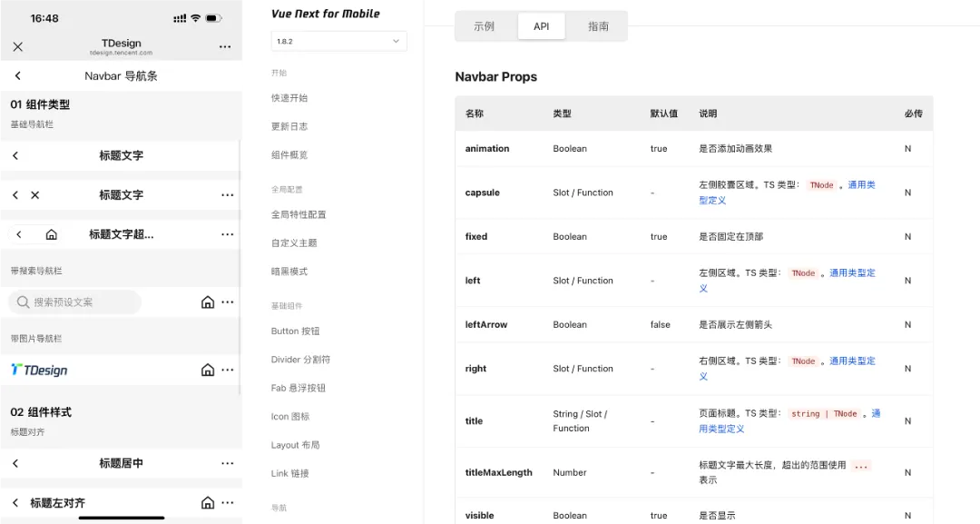980x524 pixels.
Task: Open 快速开始 in the sidebar
Action: 289,98
